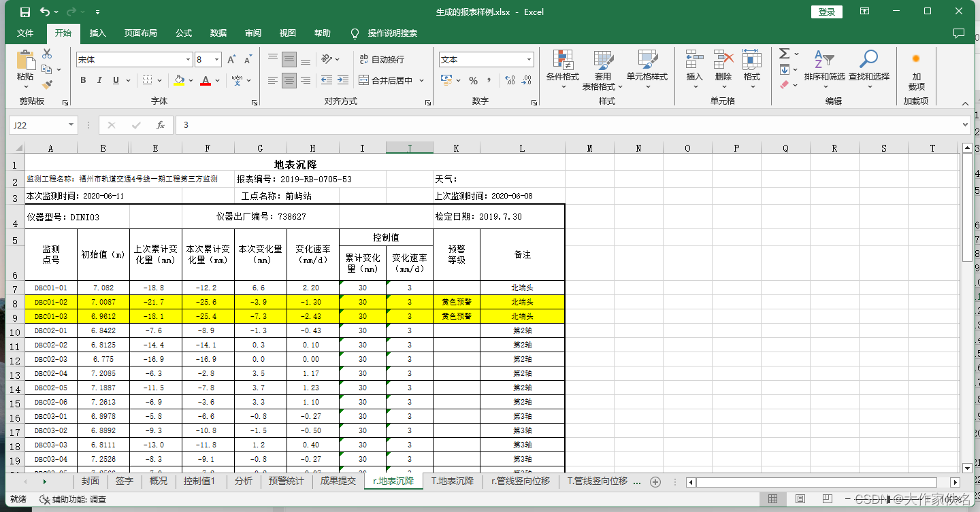Click the Paste clipboard icon
The height and width of the screenshot is (512, 980).
point(25,60)
